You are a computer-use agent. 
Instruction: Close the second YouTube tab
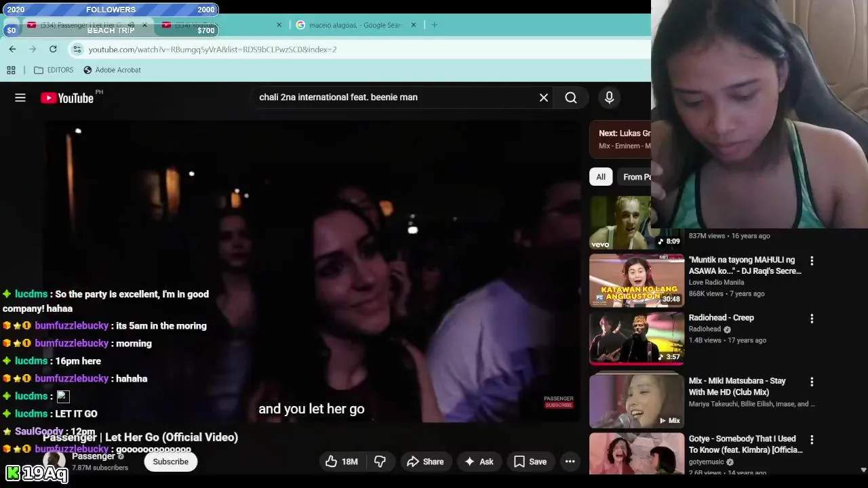point(279,25)
